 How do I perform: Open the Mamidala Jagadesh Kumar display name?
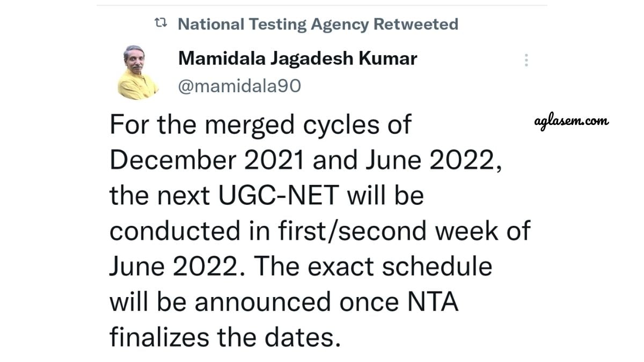coord(297,58)
